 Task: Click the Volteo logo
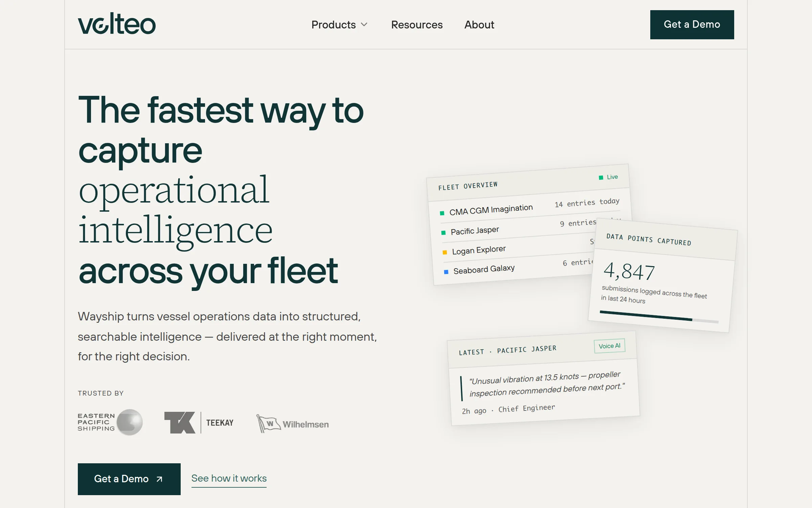coord(117,24)
